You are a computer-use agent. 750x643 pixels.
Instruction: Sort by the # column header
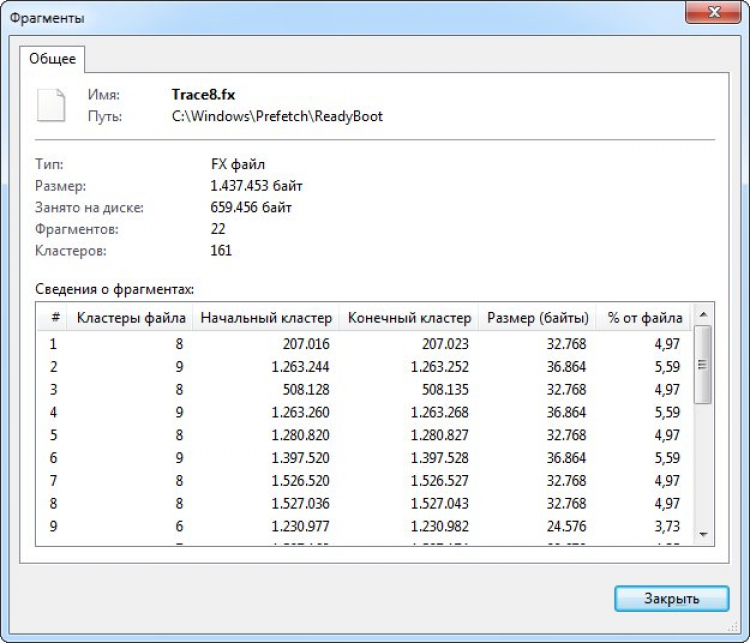pyautogui.click(x=53, y=317)
